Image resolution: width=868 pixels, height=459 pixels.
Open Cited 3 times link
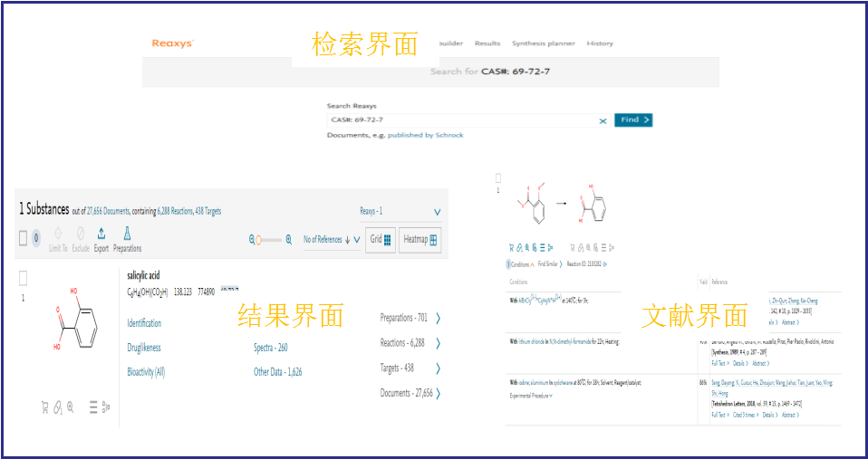746,415
